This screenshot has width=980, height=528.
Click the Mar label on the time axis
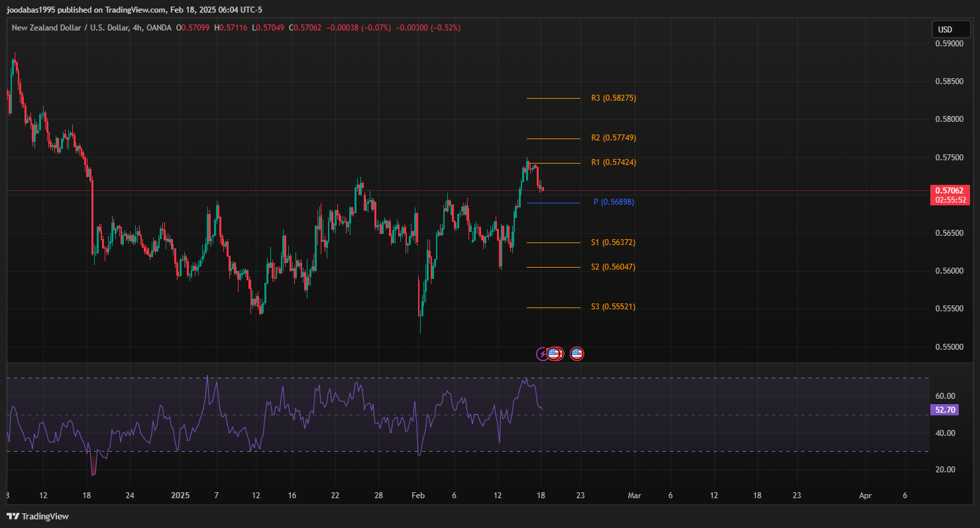tap(634, 496)
